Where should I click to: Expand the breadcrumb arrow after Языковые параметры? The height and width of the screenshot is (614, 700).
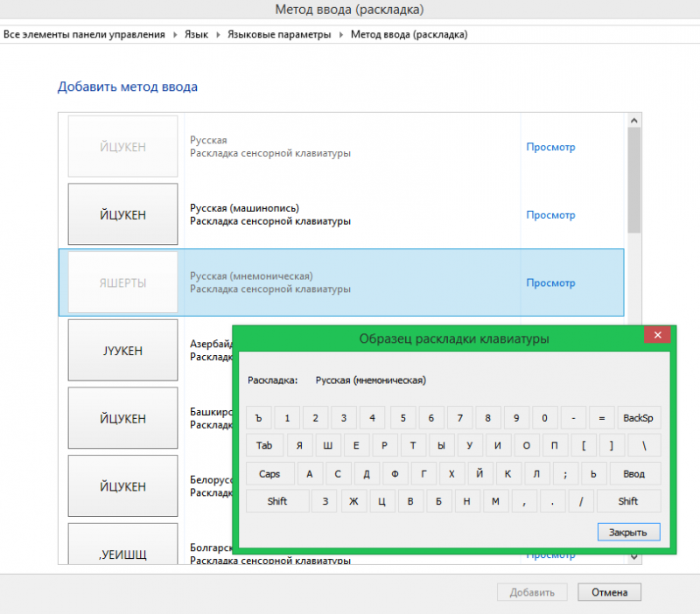tap(341, 34)
